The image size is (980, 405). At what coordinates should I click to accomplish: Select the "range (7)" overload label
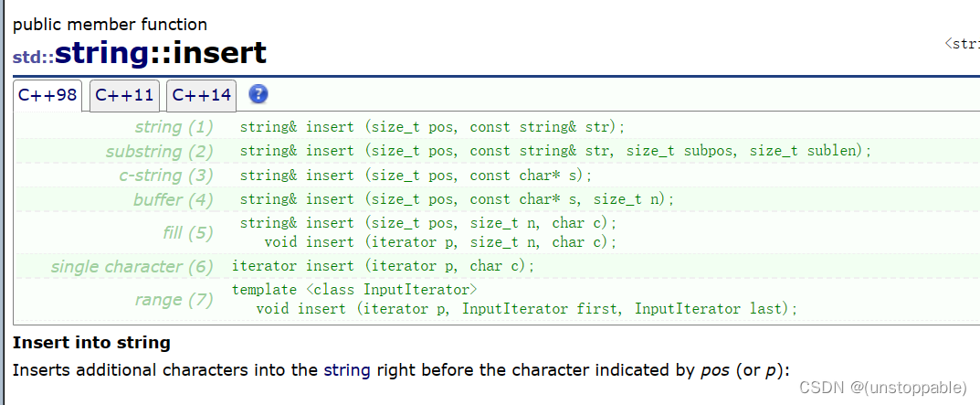pos(174,299)
